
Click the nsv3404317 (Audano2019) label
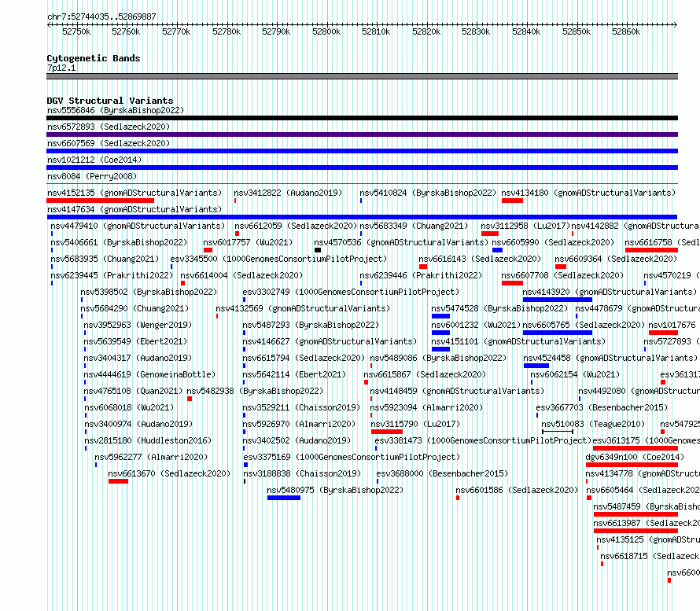tap(138, 358)
